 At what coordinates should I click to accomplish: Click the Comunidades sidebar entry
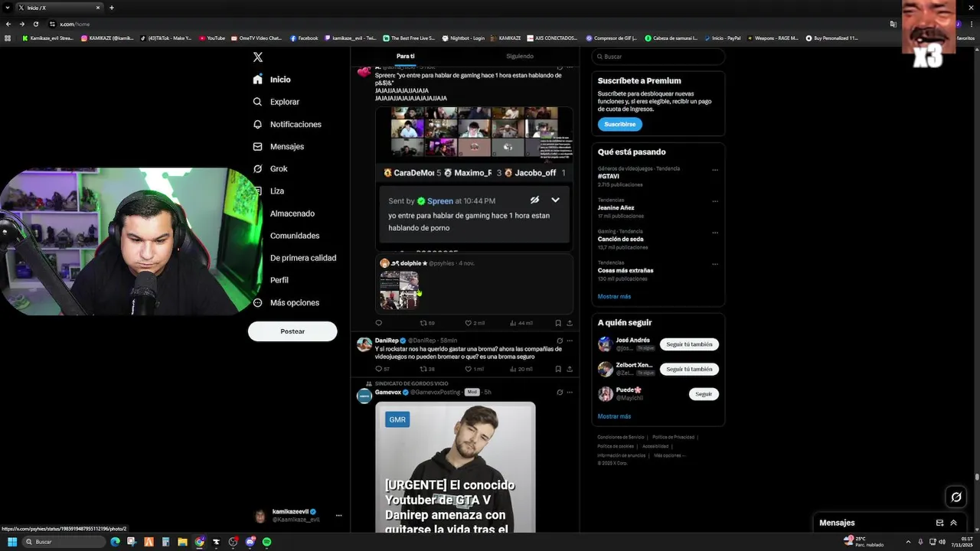click(295, 236)
